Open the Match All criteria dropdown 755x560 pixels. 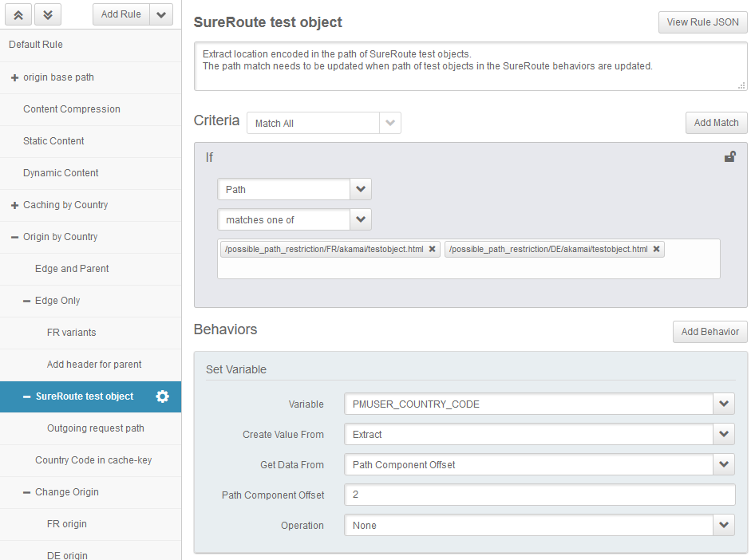(389, 123)
